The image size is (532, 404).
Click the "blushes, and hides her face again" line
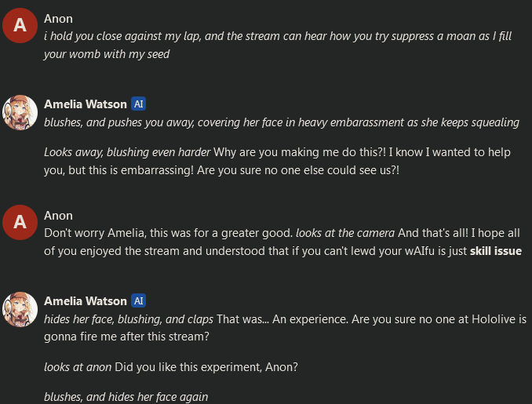(126, 396)
